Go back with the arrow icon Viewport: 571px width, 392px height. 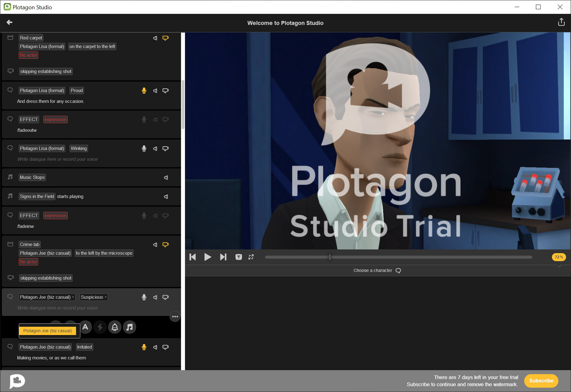[x=10, y=22]
